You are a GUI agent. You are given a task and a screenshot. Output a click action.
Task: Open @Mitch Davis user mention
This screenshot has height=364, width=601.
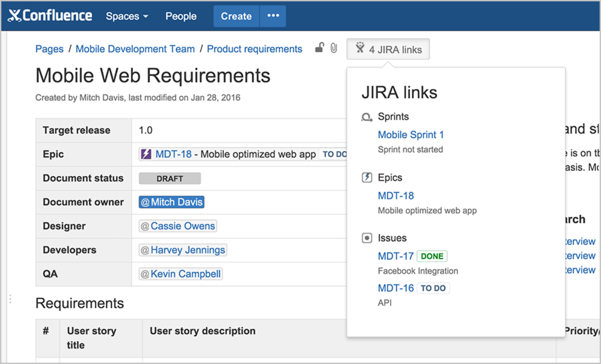(172, 202)
